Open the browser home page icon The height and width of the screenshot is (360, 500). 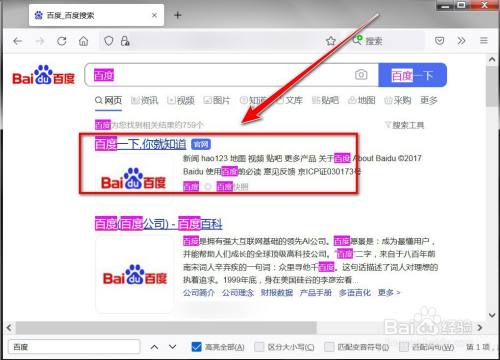(x=83, y=41)
